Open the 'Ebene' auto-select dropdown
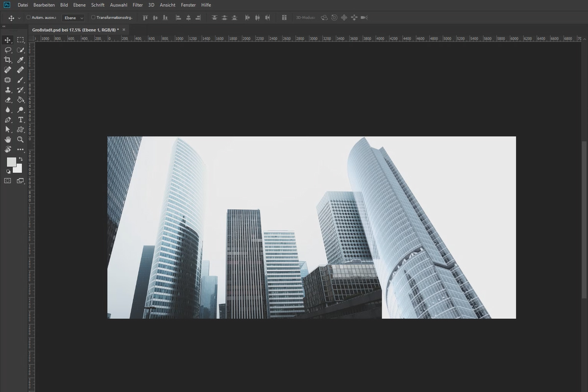588x392 pixels. coord(73,18)
